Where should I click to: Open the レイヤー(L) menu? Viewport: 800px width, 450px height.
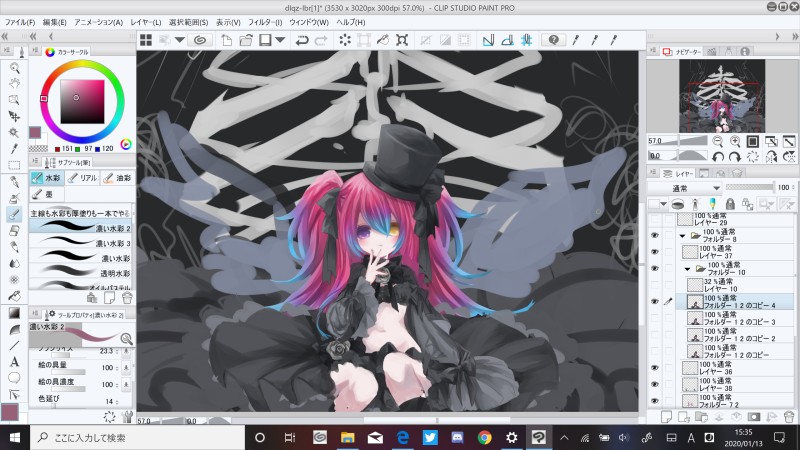point(145,22)
